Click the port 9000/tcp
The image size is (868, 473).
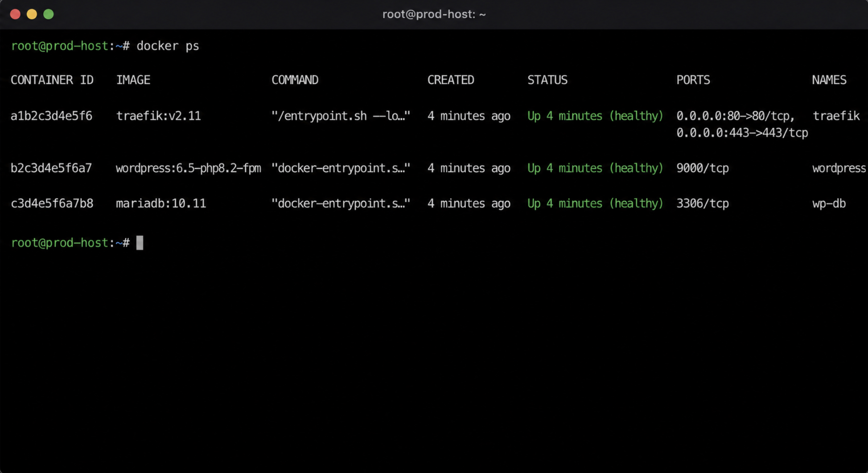click(x=703, y=168)
